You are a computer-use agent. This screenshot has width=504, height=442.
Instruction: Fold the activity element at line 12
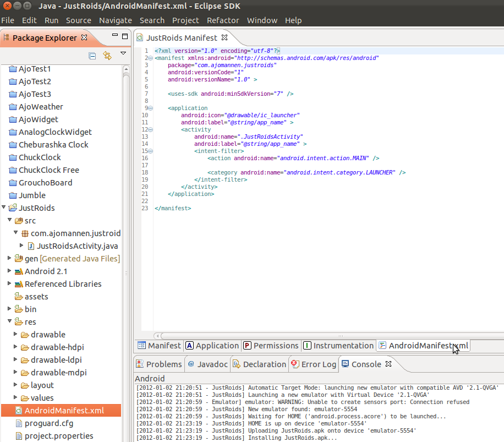pos(150,130)
